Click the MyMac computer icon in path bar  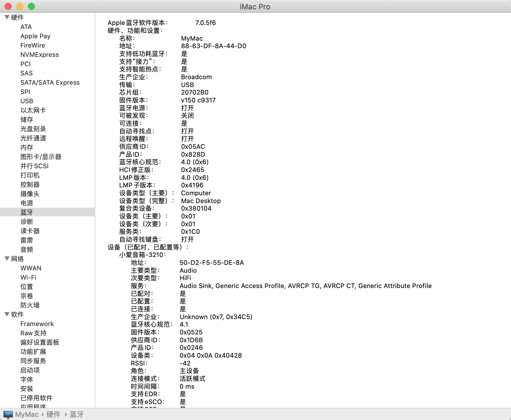(8, 414)
